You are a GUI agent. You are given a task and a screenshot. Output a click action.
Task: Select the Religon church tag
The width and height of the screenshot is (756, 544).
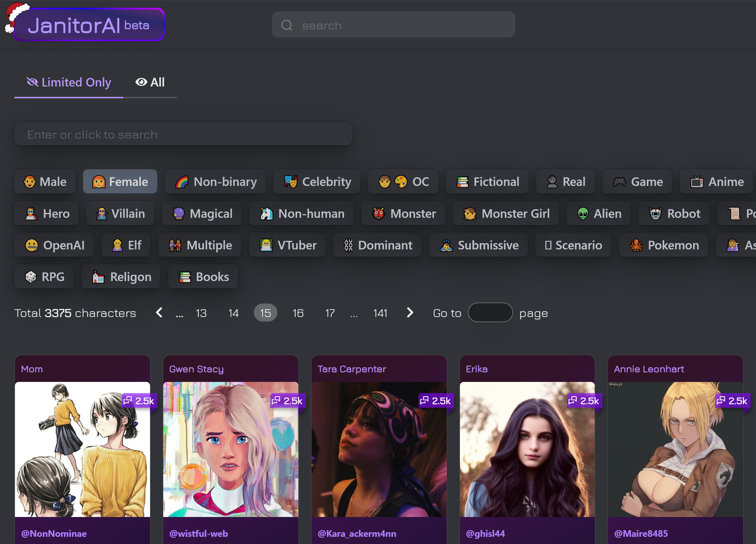121,277
